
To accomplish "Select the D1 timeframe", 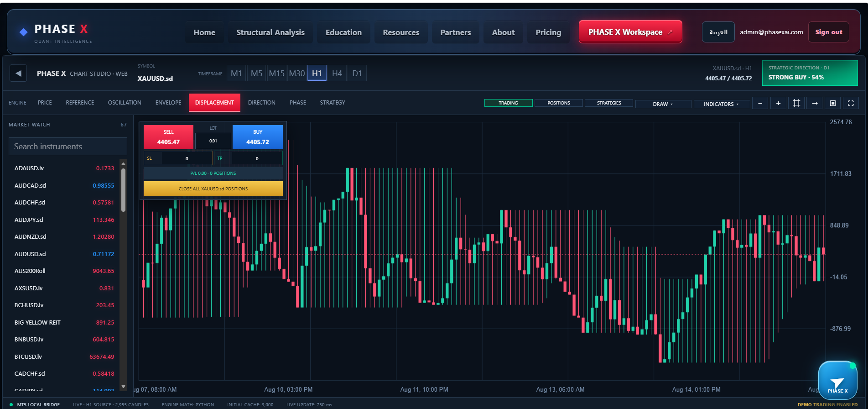I will click(x=357, y=73).
